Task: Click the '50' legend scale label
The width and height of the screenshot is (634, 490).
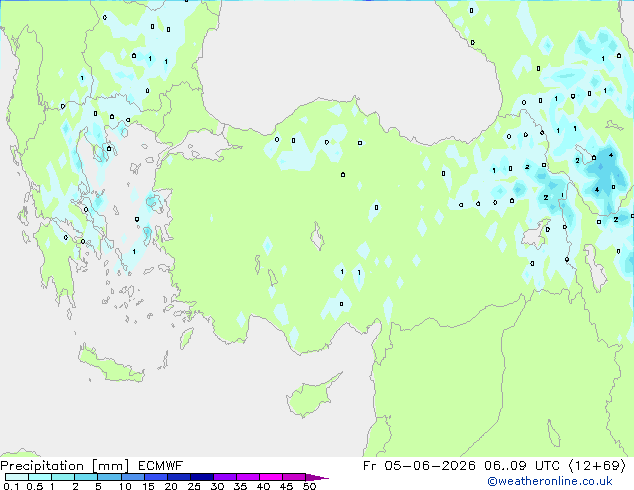Action: coord(309,486)
